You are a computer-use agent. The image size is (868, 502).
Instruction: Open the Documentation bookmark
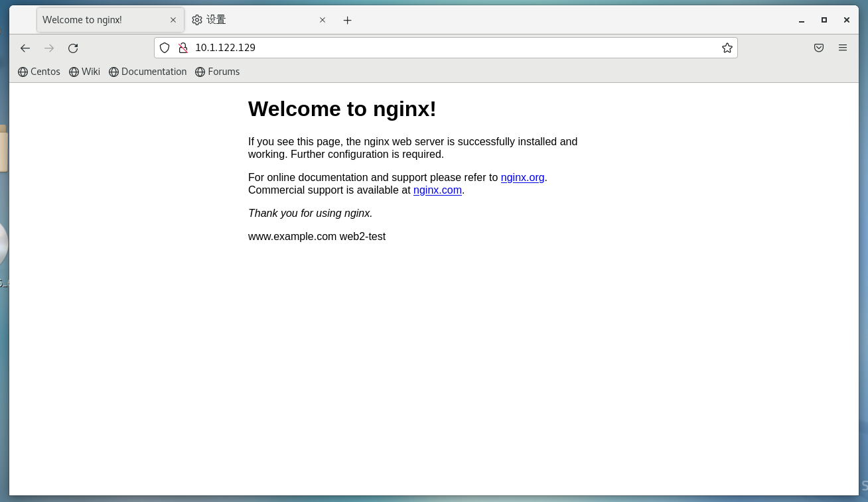click(148, 72)
